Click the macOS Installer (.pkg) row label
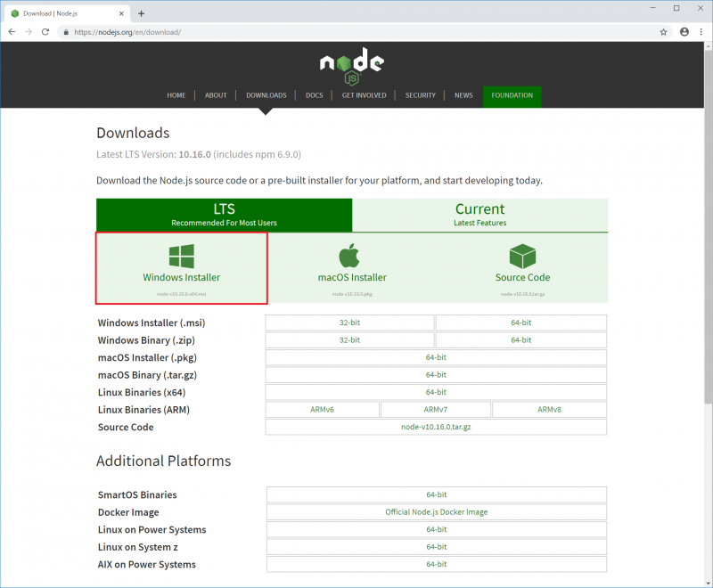This screenshot has width=713, height=588. [147, 357]
